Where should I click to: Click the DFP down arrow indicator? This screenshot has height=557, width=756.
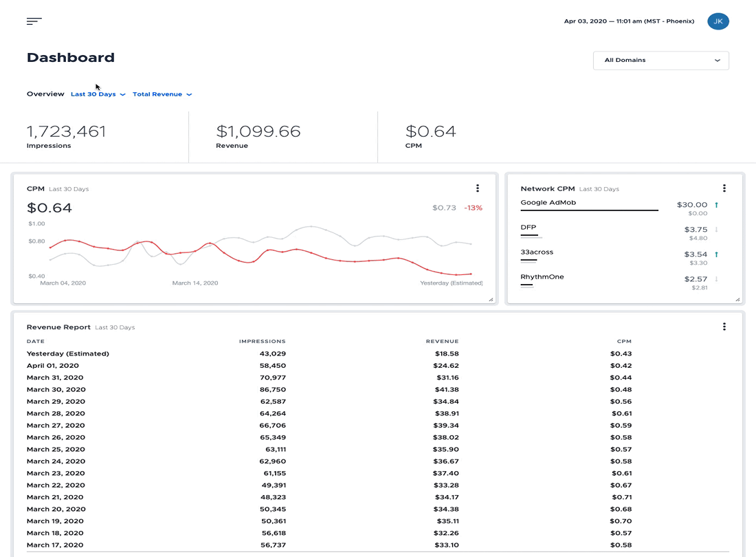click(x=716, y=230)
